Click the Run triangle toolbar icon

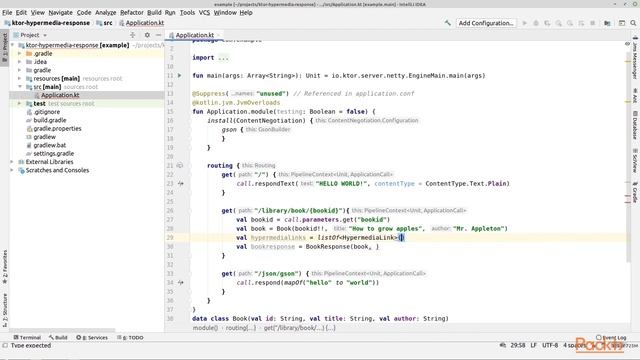tap(524, 23)
